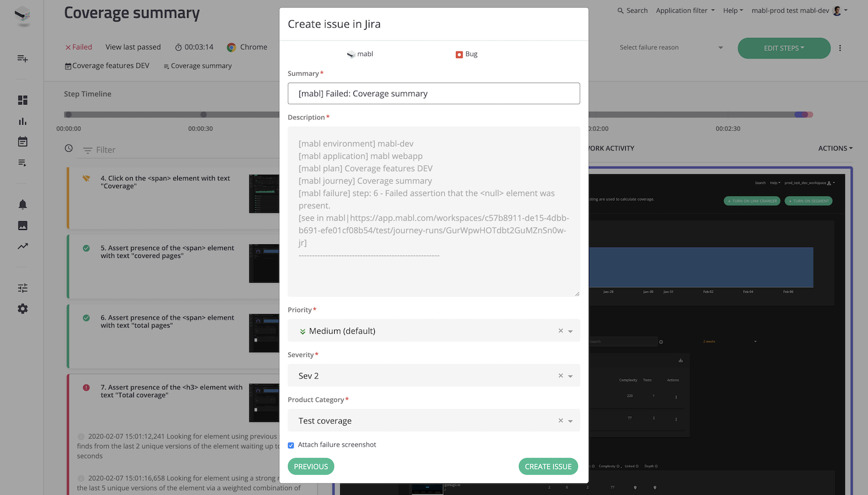
Task: Open the Select failure reason dropdown
Action: (x=671, y=48)
